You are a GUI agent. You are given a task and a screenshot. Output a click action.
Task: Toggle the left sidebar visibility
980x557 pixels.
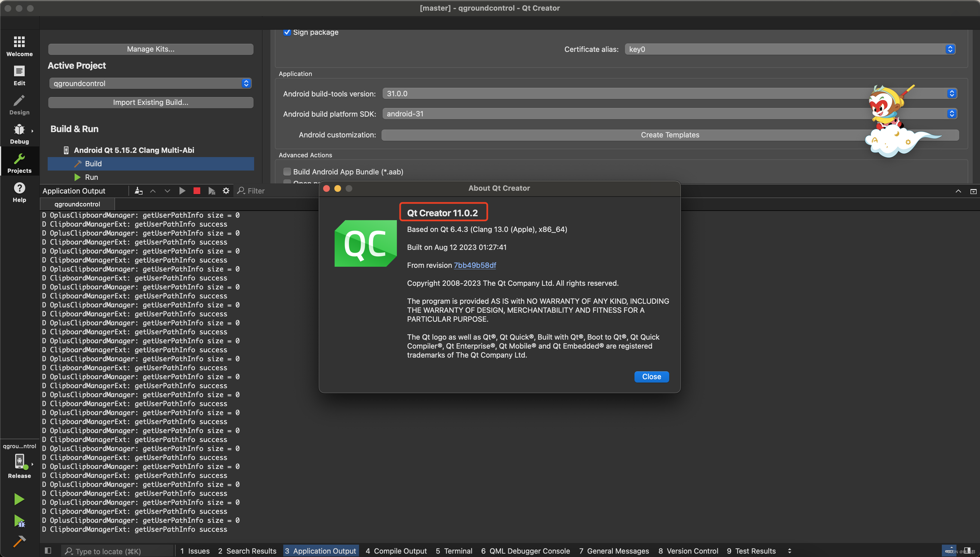48,550
